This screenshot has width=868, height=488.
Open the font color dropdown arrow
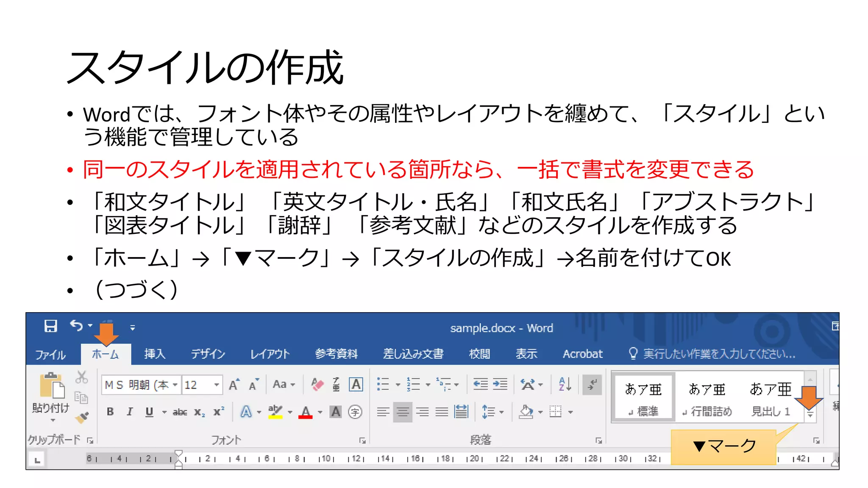click(x=320, y=412)
